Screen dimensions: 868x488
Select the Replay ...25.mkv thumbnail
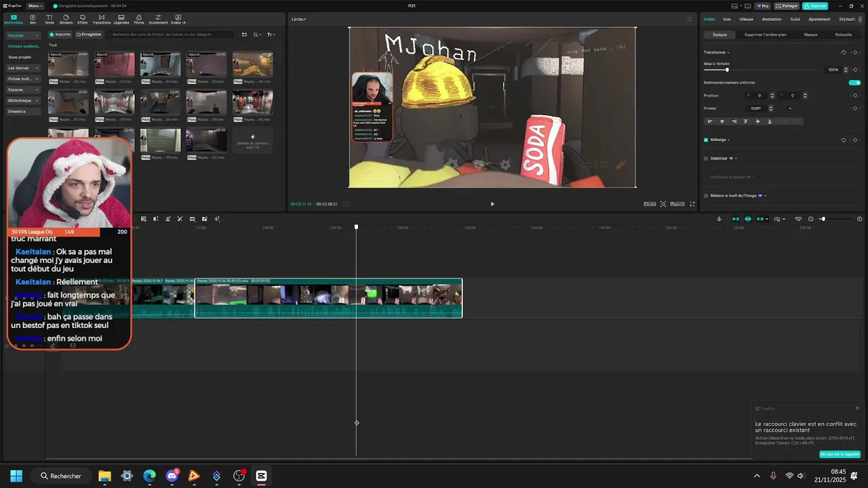(68, 66)
